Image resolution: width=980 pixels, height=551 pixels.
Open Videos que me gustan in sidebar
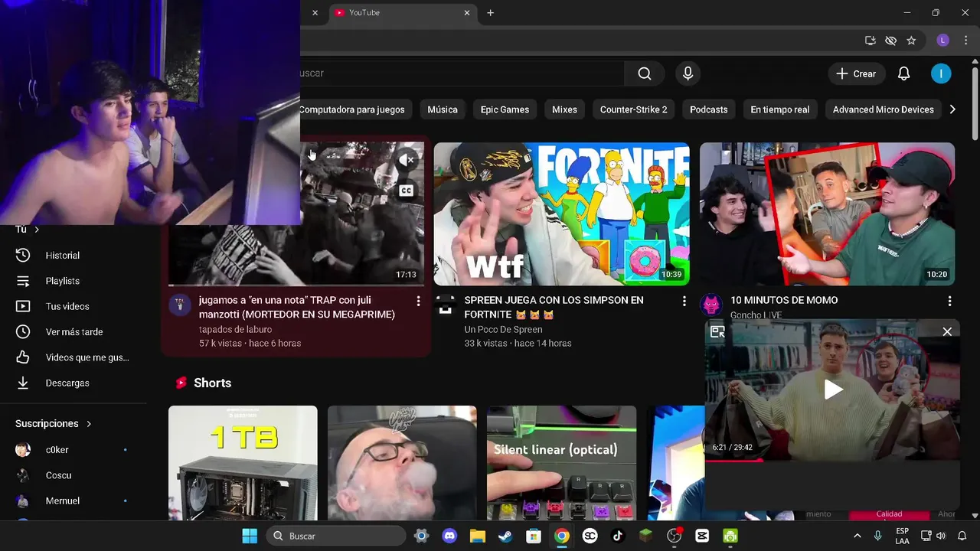point(73,357)
